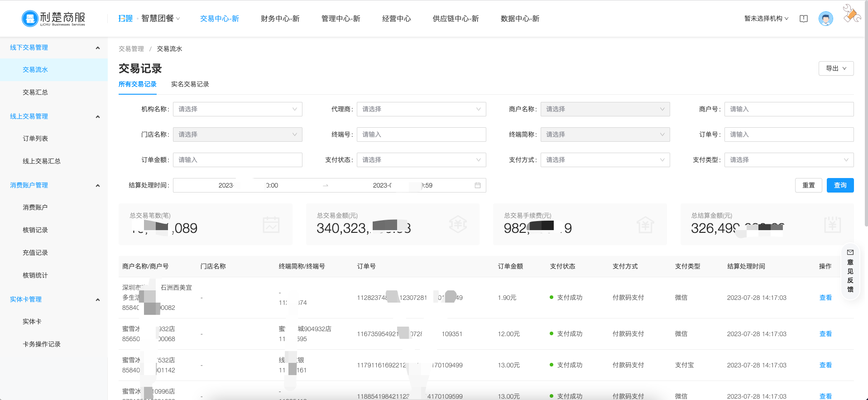Click the settlement start date field
Image resolution: width=868 pixels, height=400 pixels.
coord(248,185)
